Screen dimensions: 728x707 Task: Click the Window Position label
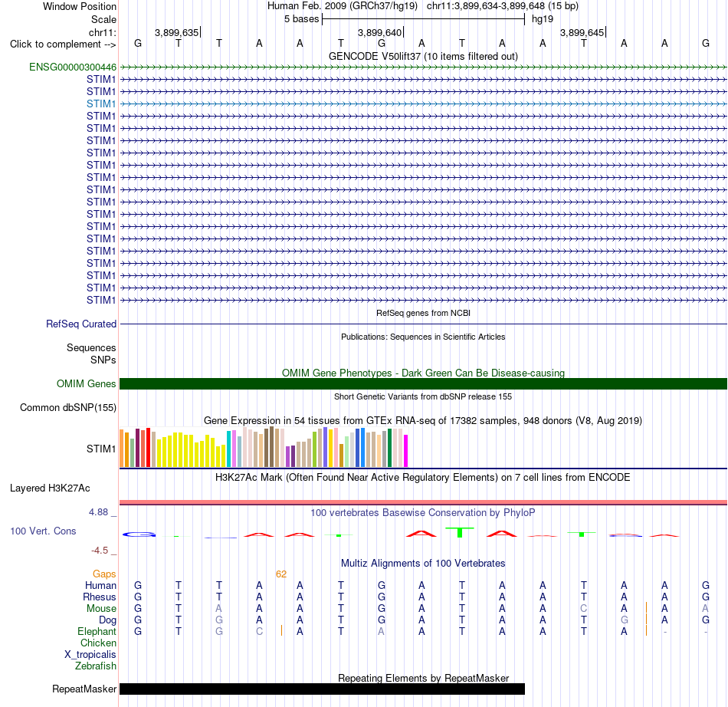[80, 6]
